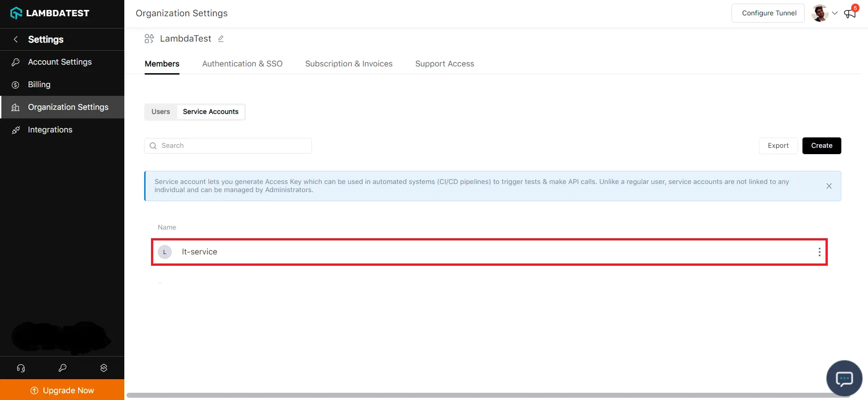Open the three-dot menu for lt-service
This screenshot has width=868, height=400.
pos(819,252)
